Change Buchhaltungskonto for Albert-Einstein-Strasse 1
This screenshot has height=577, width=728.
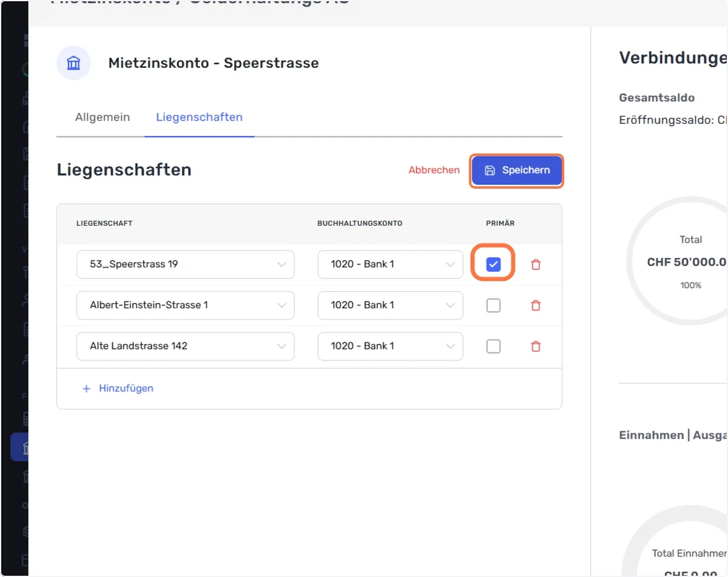[x=390, y=305]
